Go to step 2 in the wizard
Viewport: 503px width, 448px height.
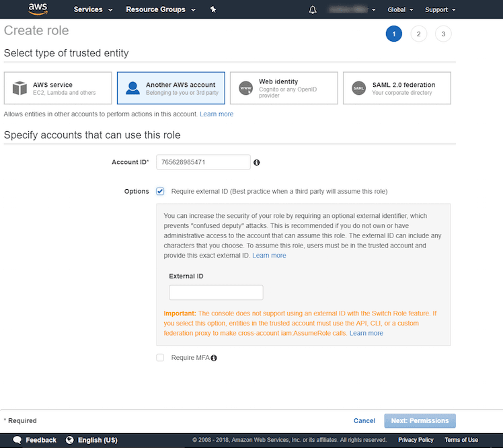tap(418, 34)
